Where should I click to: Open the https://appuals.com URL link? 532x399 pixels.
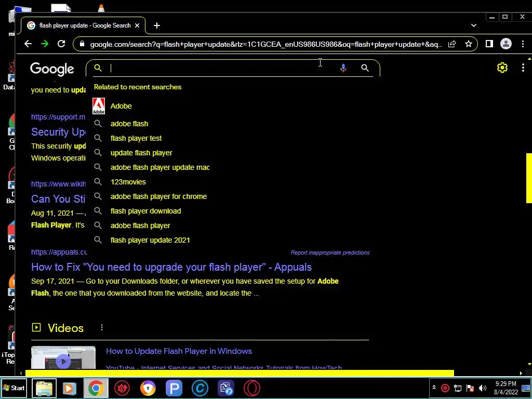click(59, 252)
